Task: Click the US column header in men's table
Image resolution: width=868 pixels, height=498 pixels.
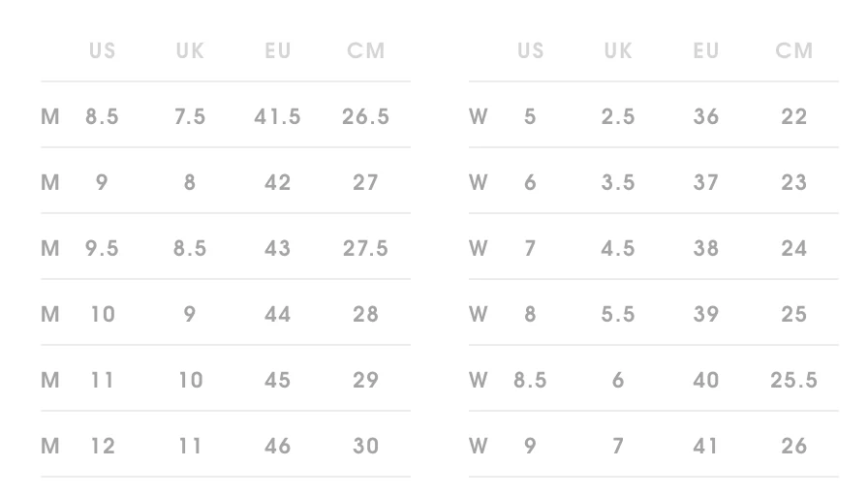Action: pos(102,50)
